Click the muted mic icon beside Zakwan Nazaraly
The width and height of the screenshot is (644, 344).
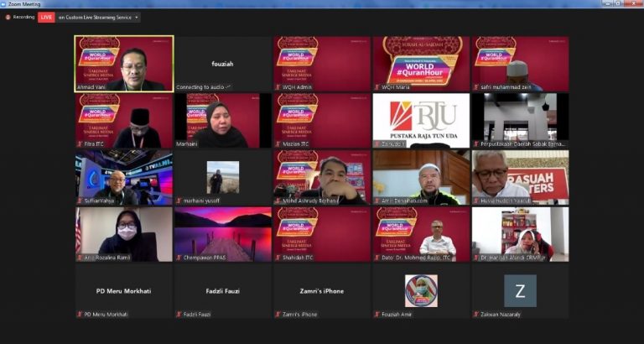pyautogui.click(x=476, y=315)
